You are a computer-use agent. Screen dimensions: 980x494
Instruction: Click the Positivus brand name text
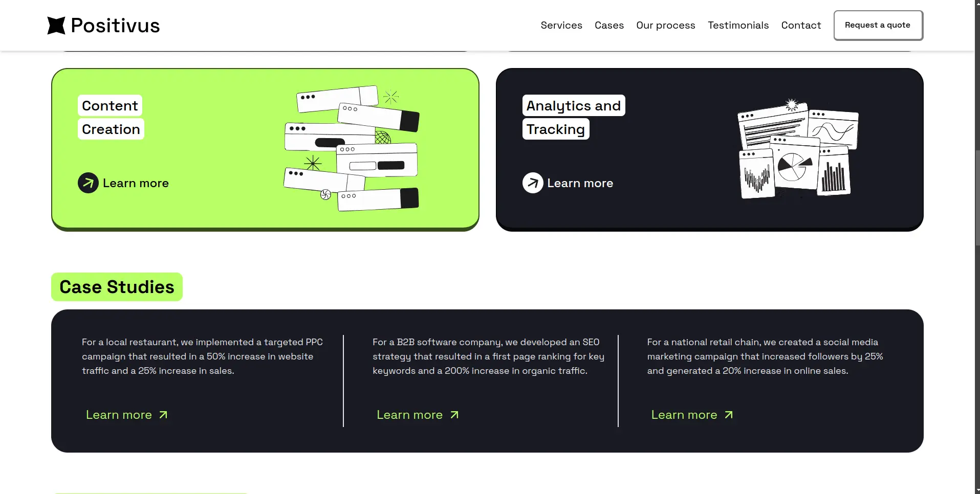115,26
